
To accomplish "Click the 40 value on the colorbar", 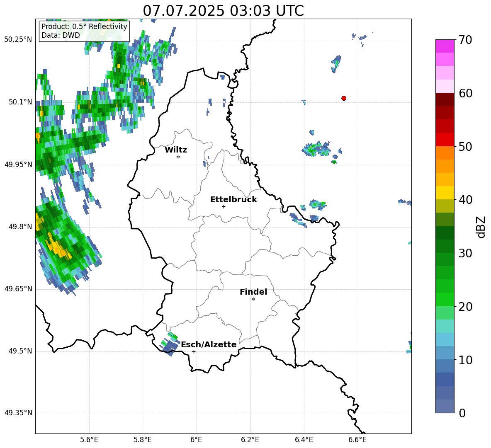I will (465, 200).
